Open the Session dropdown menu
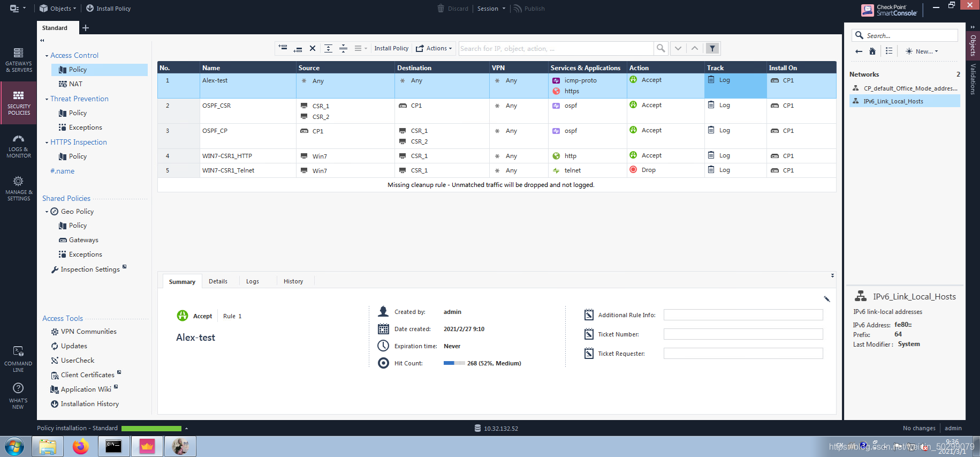980x457 pixels. (491, 9)
